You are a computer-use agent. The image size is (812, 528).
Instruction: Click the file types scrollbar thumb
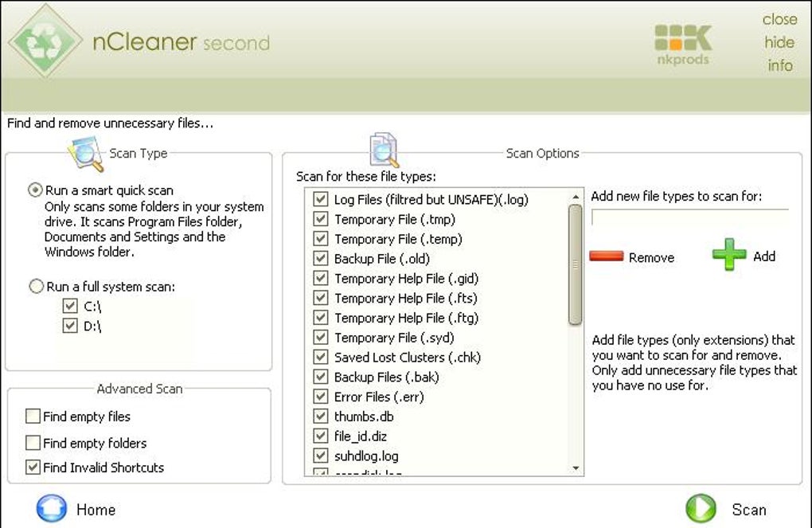[x=575, y=264]
